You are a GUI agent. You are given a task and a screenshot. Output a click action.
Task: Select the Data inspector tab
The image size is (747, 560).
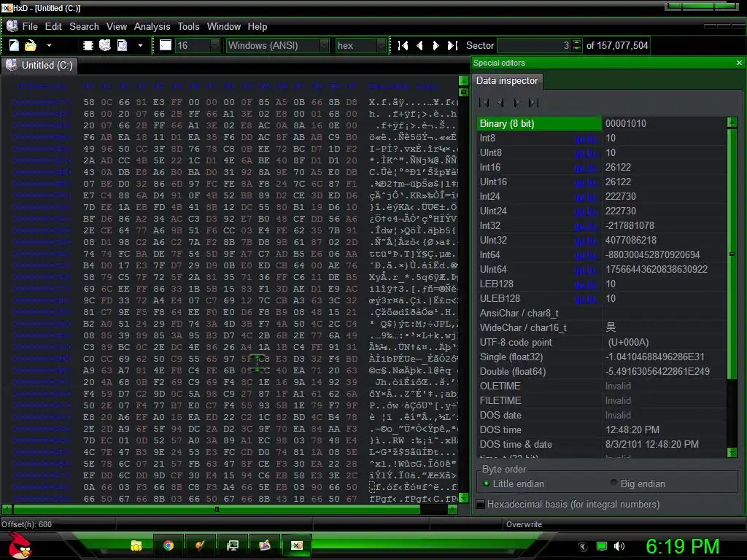507,80
